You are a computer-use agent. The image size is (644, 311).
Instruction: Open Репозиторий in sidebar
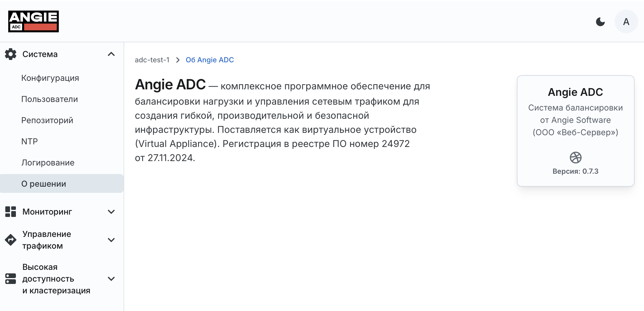(x=47, y=120)
